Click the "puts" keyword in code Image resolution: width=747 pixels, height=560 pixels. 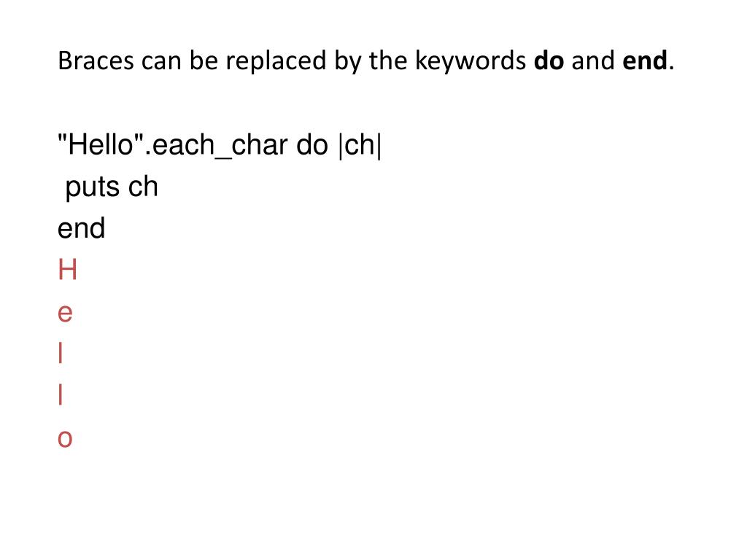pyautogui.click(x=92, y=187)
